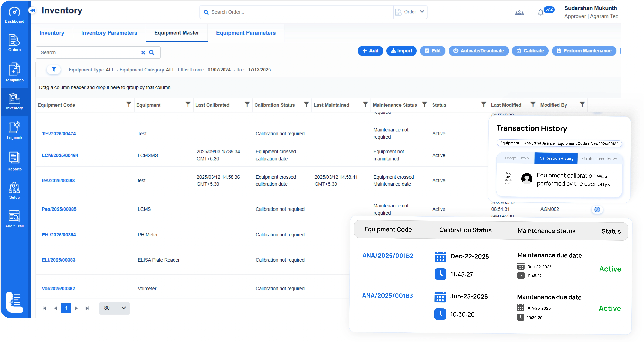
Task: Open the Order type dropdown beside search
Action: click(410, 12)
